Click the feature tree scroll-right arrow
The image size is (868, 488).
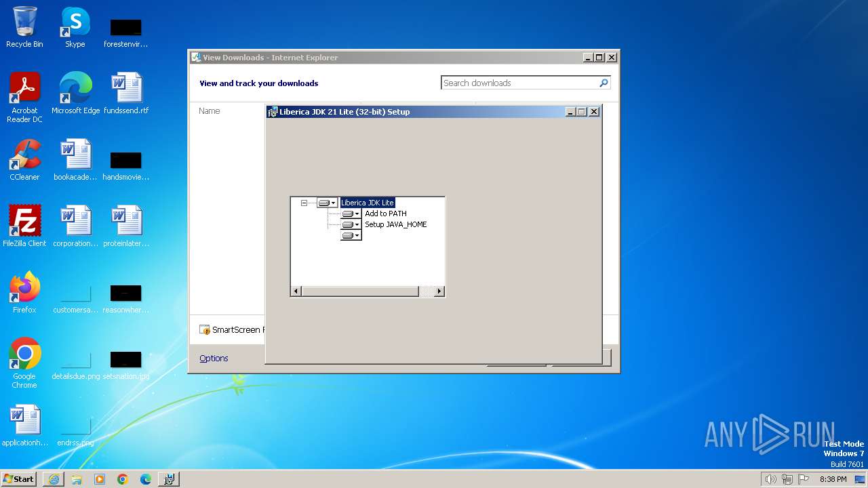coord(439,291)
